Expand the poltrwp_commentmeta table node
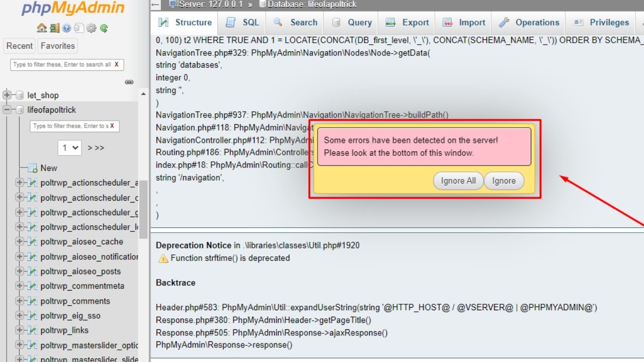The image size is (644, 362). tap(20, 286)
